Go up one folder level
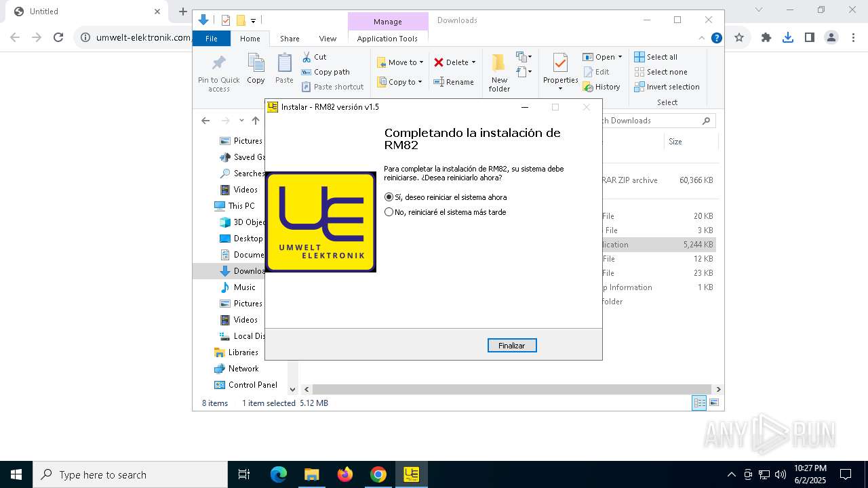 click(x=255, y=121)
